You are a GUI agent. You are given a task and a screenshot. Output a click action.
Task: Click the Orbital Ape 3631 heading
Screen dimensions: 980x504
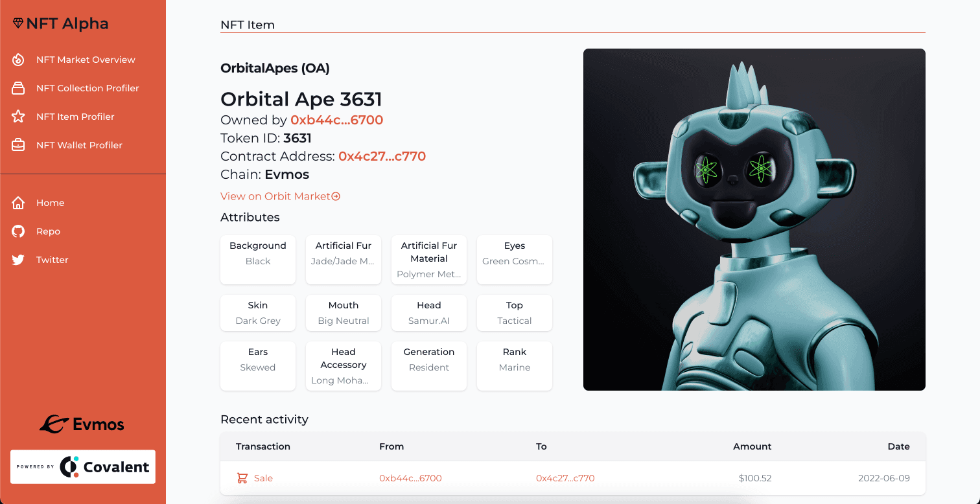point(301,99)
